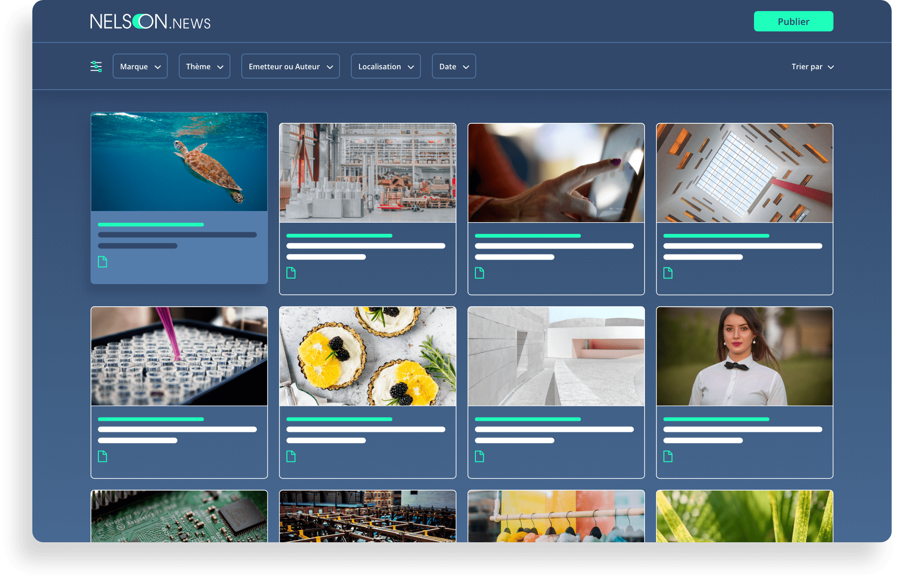
Task: Open the filter settings sliders icon
Action: [96, 67]
